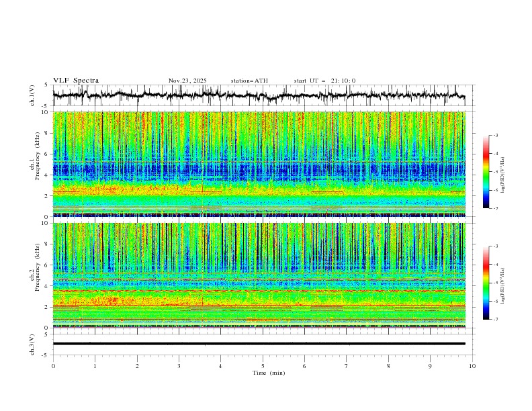Click the ch.1 waveform trace in the top panel
Screen dimensions: 532x411
click(x=259, y=95)
